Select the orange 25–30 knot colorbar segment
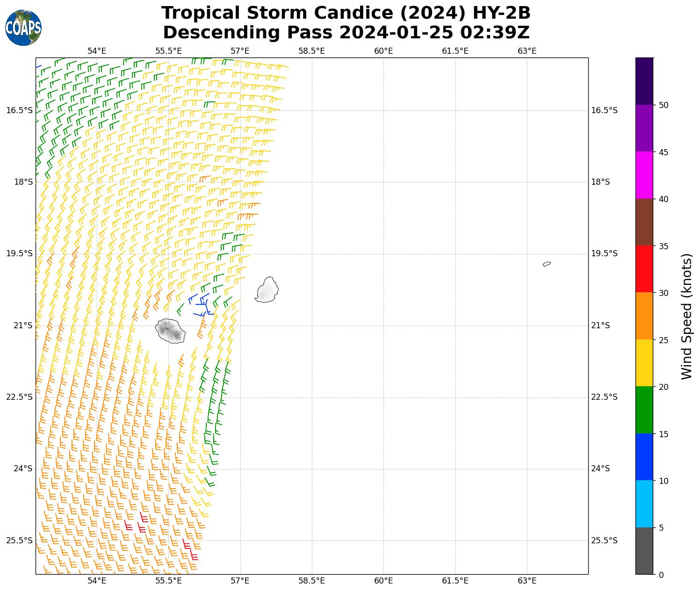This screenshot has height=591, width=700. (644, 316)
